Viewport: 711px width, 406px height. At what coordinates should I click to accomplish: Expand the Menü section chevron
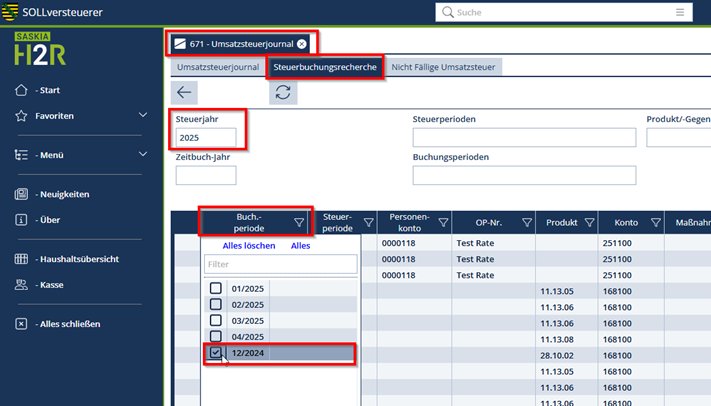point(143,155)
